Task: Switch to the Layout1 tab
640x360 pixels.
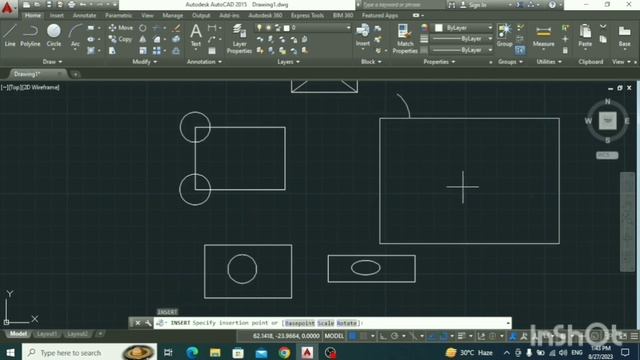Action: tap(47, 334)
